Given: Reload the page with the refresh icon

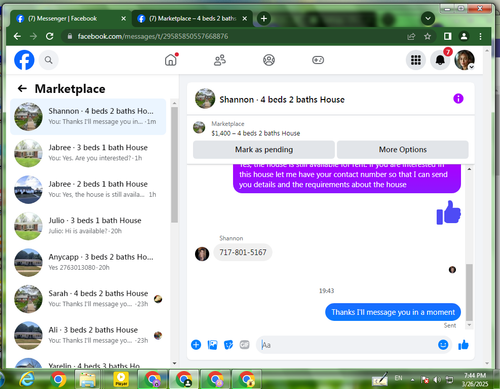Looking at the screenshot, I should pyautogui.click(x=50, y=36).
